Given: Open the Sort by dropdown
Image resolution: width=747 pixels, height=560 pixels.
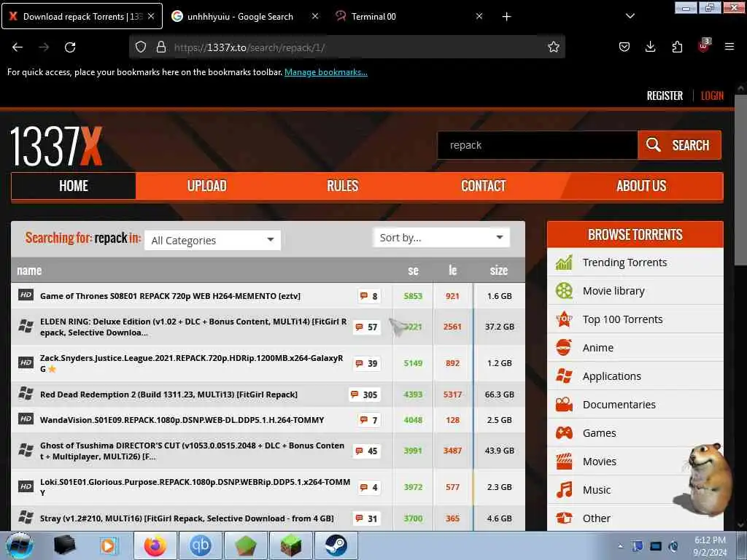Looking at the screenshot, I should click(441, 238).
